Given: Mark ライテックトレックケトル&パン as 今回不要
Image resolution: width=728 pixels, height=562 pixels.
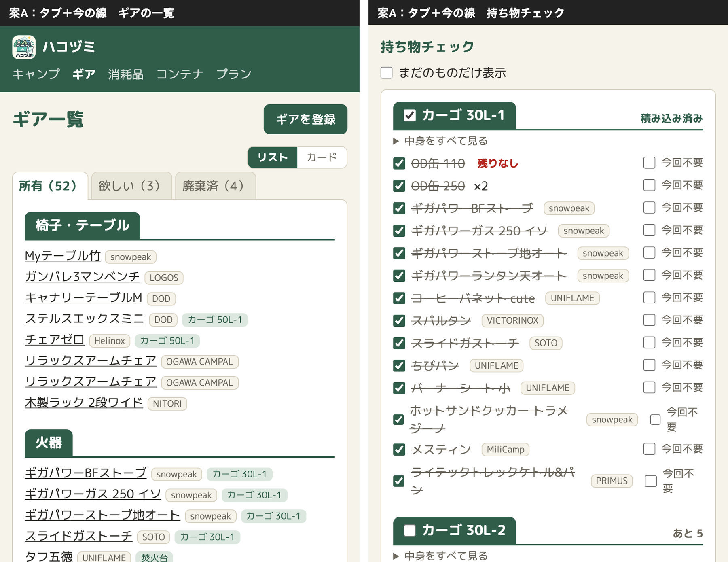Looking at the screenshot, I should [x=651, y=481].
